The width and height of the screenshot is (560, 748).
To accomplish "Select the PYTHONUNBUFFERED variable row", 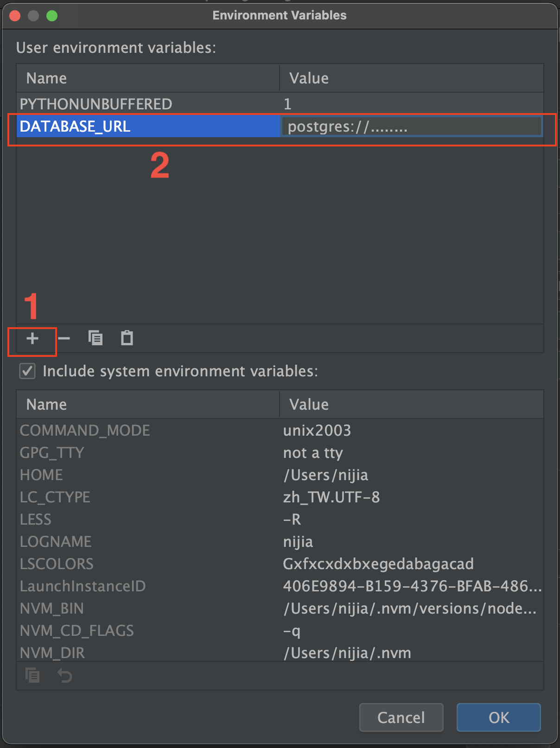I will tap(280, 104).
